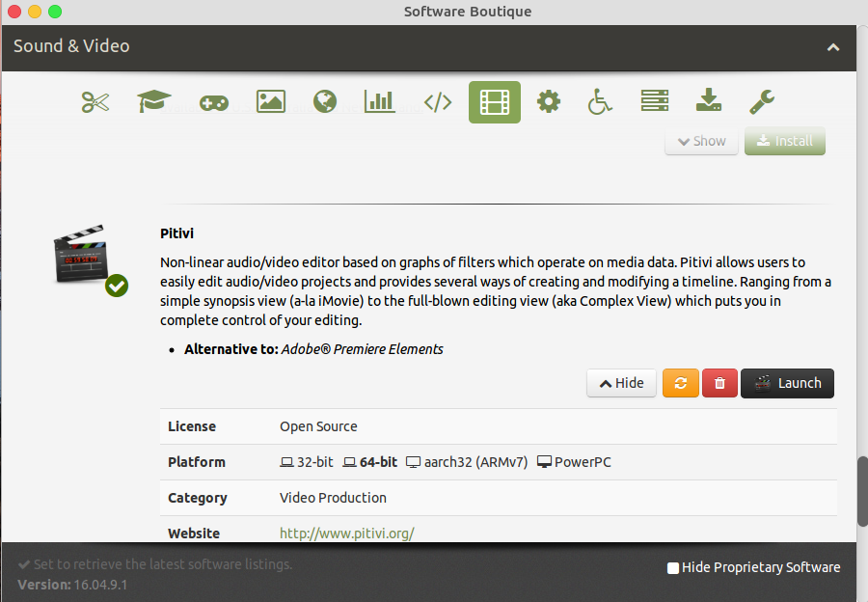Viewport: 868px width, 602px height.
Task: Collapse Pitivi details with Hide button
Action: tap(622, 383)
